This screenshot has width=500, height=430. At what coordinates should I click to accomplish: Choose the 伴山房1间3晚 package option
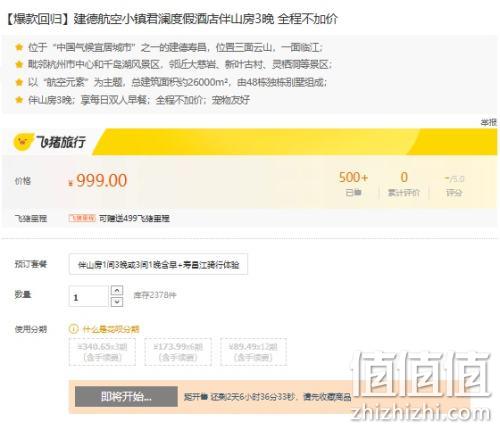coord(158,264)
